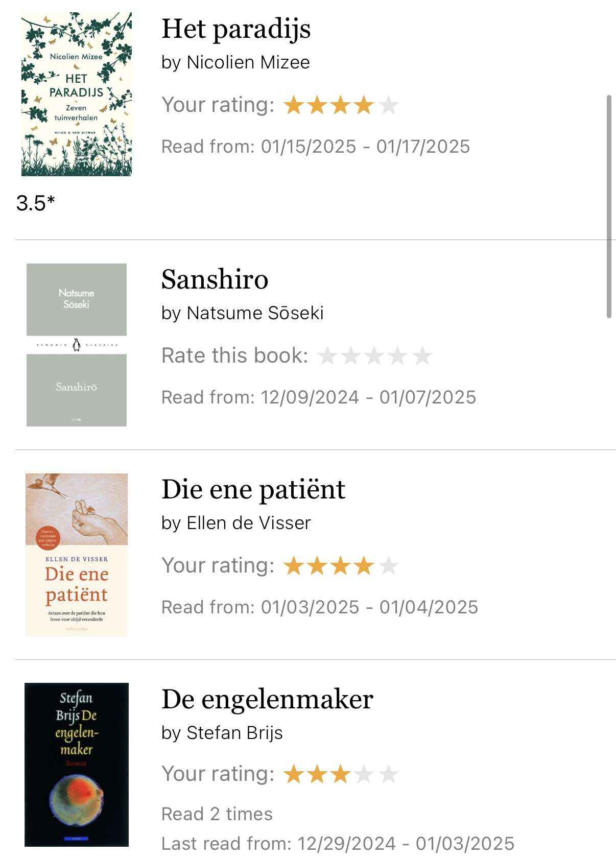View author Natsume Sōseki
616x858 pixels.
(255, 313)
